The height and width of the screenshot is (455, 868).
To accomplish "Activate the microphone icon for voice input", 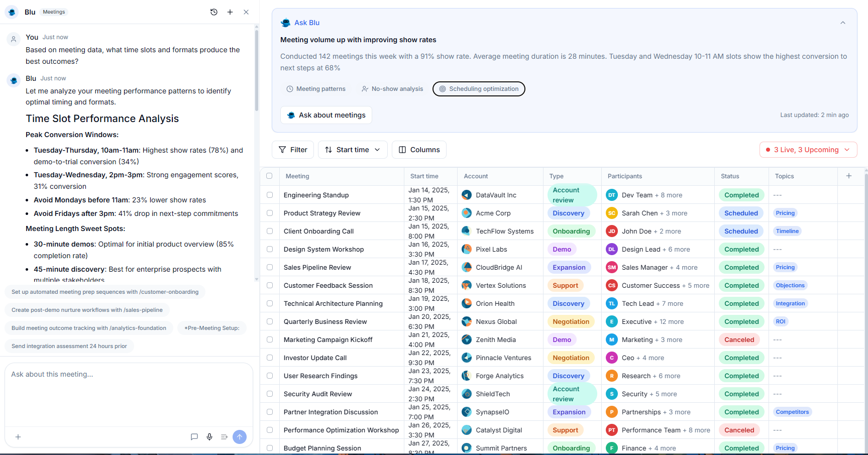I will point(209,437).
